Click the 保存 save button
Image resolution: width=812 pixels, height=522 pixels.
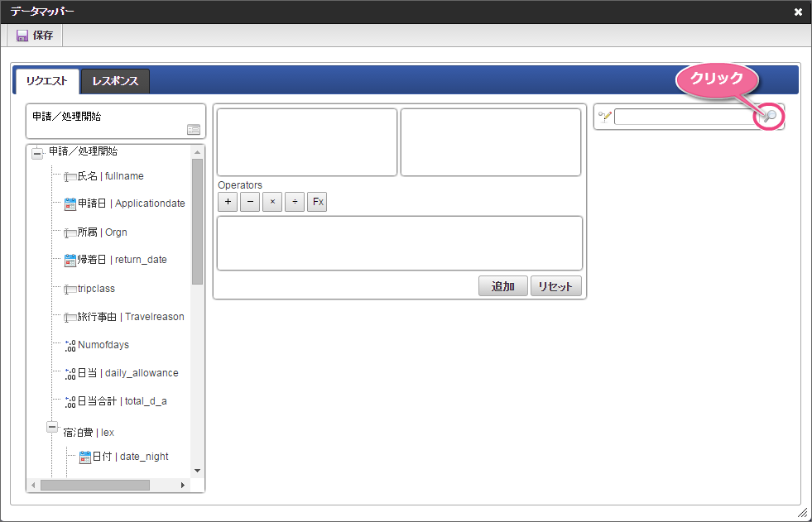[x=35, y=36]
